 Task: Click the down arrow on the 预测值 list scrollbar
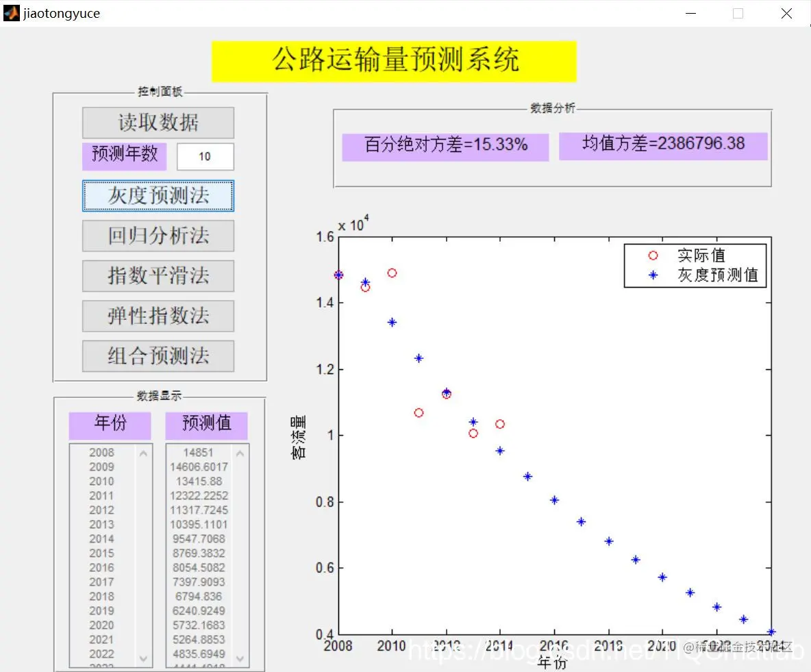click(241, 656)
